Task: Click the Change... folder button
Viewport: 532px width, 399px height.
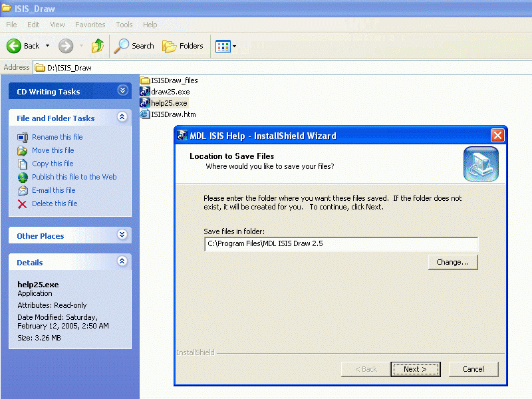Action: 453,262
